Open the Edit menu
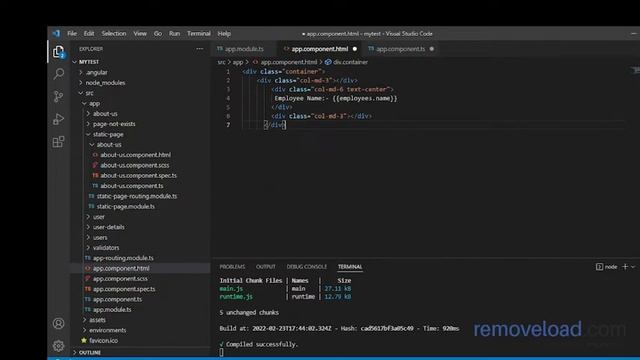Screen dimensions: 640x360 pyautogui.click(x=89, y=33)
